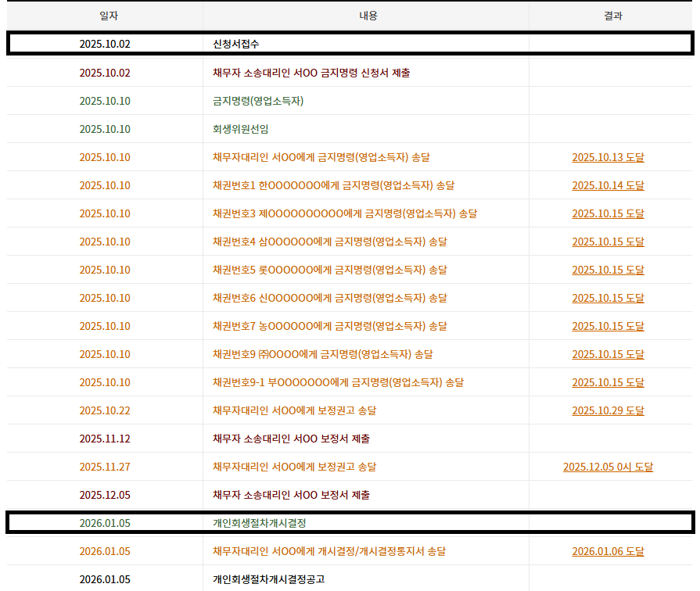Open the 도달 result for 채권번호6

(x=608, y=298)
